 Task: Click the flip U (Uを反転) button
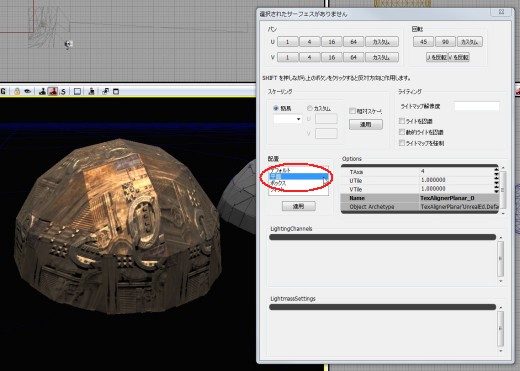[x=437, y=57]
